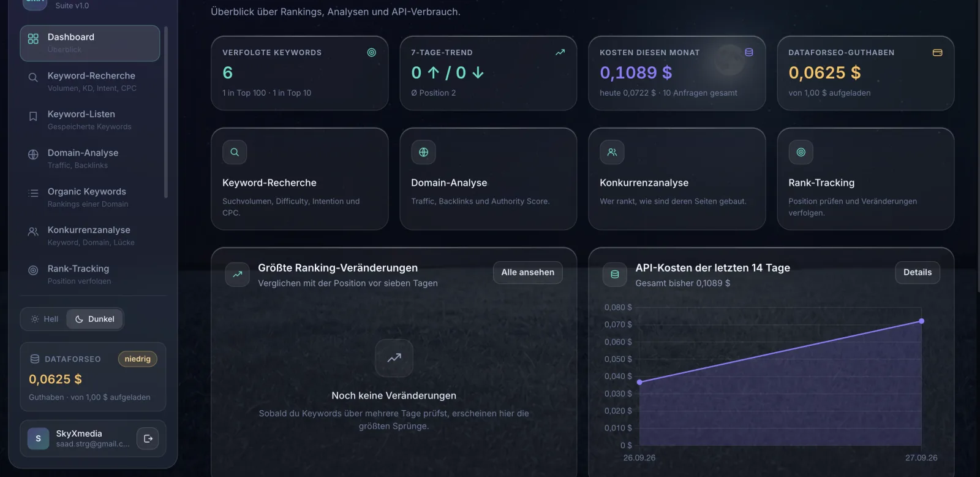The width and height of the screenshot is (980, 477).
Task: Click the monthly cost value 0,1089 $
Action: [636, 73]
